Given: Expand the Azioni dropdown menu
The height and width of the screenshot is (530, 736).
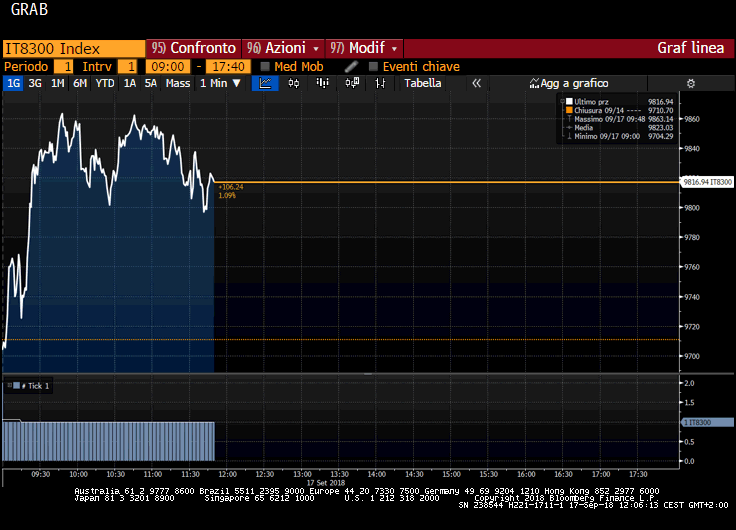Looking at the screenshot, I should tap(283, 48).
